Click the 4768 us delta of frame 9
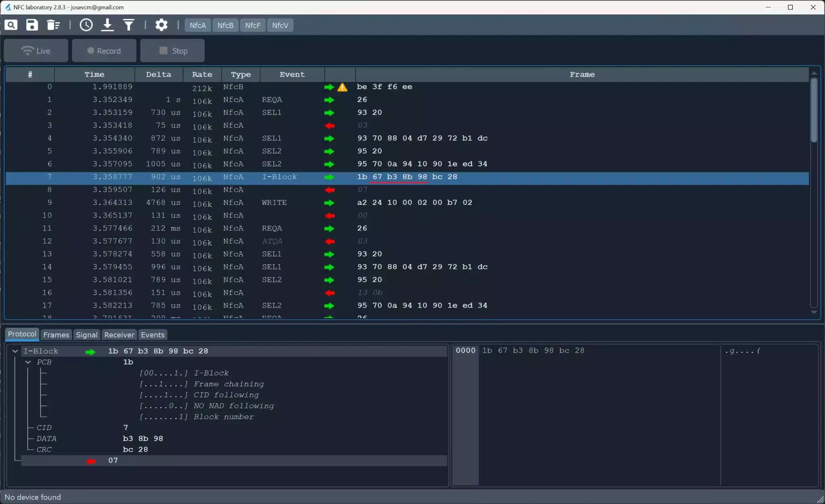 pos(163,202)
